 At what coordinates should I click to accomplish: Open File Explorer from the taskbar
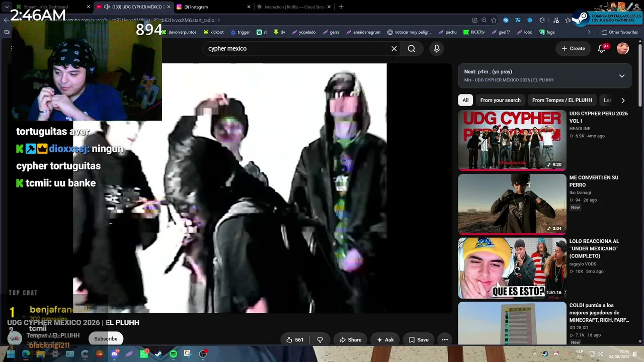click(x=40, y=354)
